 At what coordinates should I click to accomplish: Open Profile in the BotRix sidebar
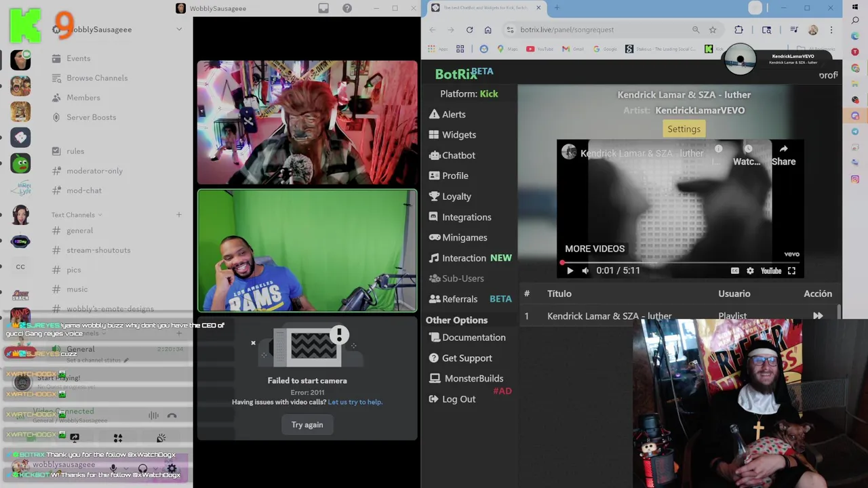point(449,176)
